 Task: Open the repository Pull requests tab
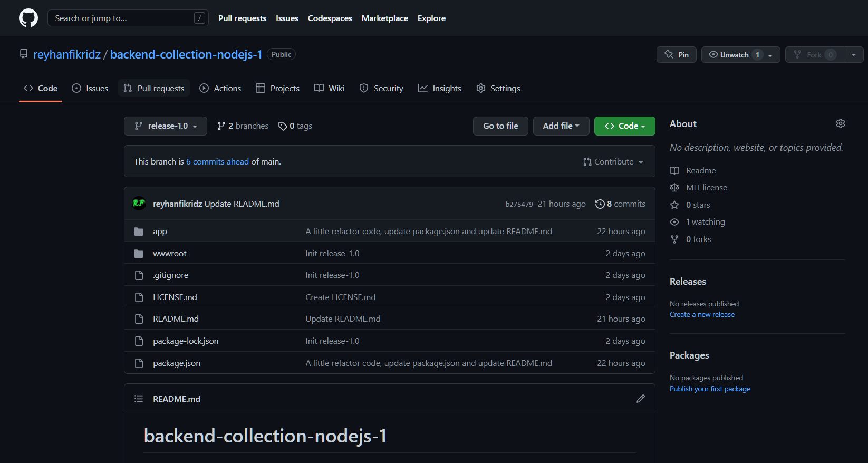pos(154,89)
